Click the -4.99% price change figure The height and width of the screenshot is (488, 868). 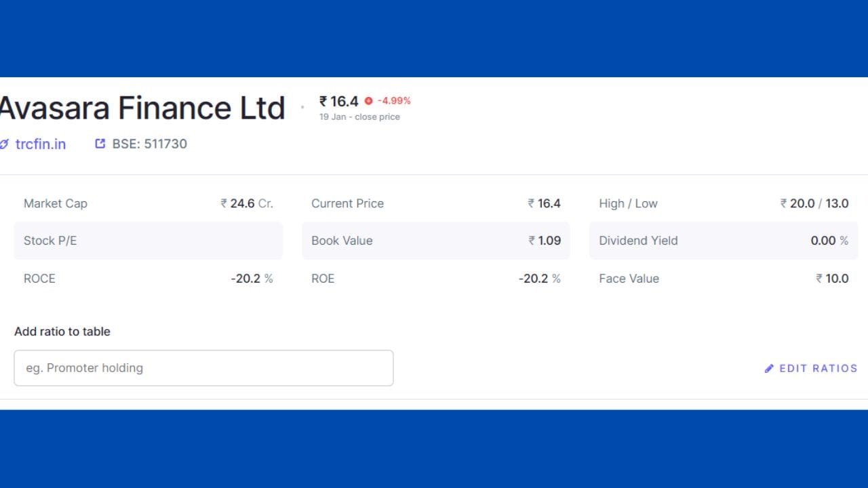click(x=394, y=101)
